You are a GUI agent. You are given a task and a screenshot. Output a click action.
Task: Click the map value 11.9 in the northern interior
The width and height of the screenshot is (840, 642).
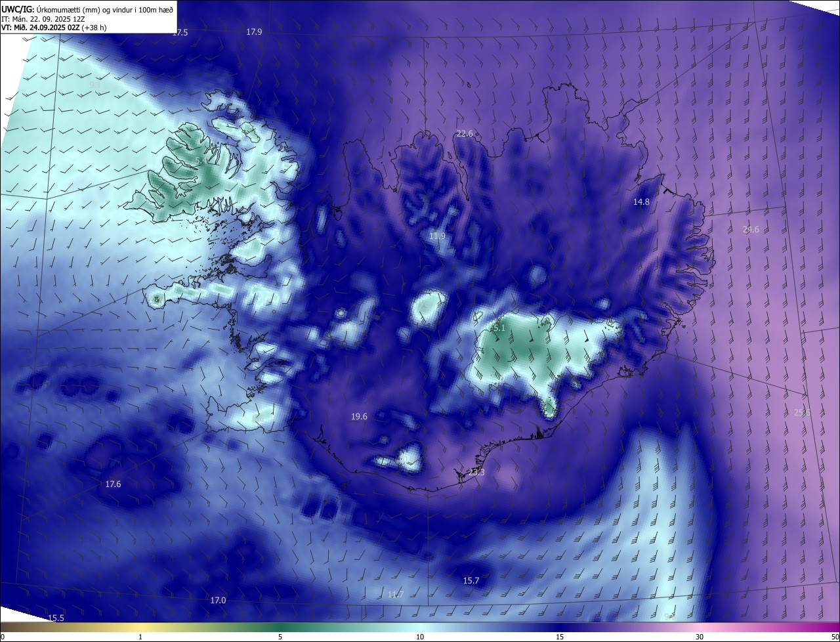(x=437, y=236)
